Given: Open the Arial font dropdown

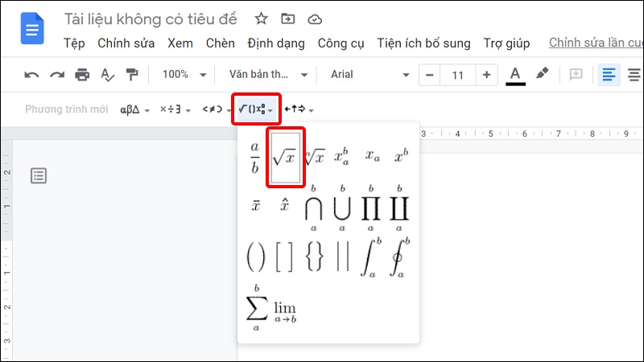Looking at the screenshot, I should click(369, 75).
